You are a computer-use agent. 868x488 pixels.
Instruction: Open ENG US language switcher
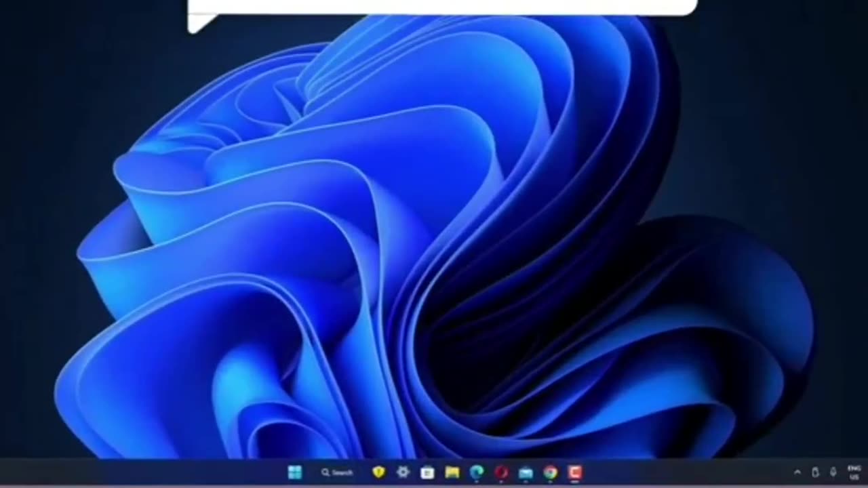pos(854,472)
